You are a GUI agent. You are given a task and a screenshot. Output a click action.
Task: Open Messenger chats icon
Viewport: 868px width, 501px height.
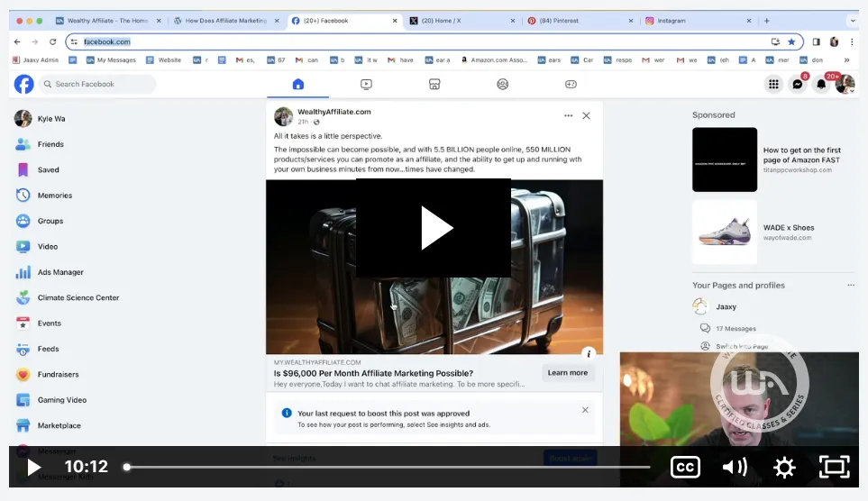click(x=797, y=84)
